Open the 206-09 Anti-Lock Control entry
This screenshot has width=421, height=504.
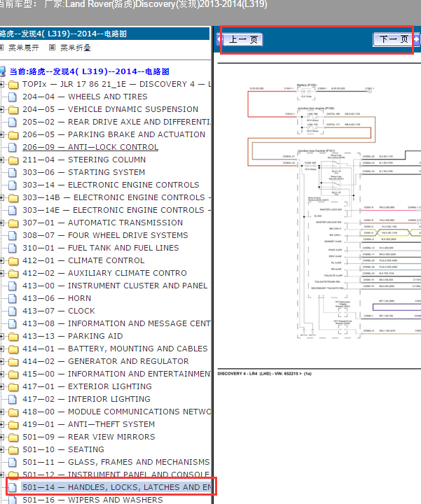pos(90,147)
